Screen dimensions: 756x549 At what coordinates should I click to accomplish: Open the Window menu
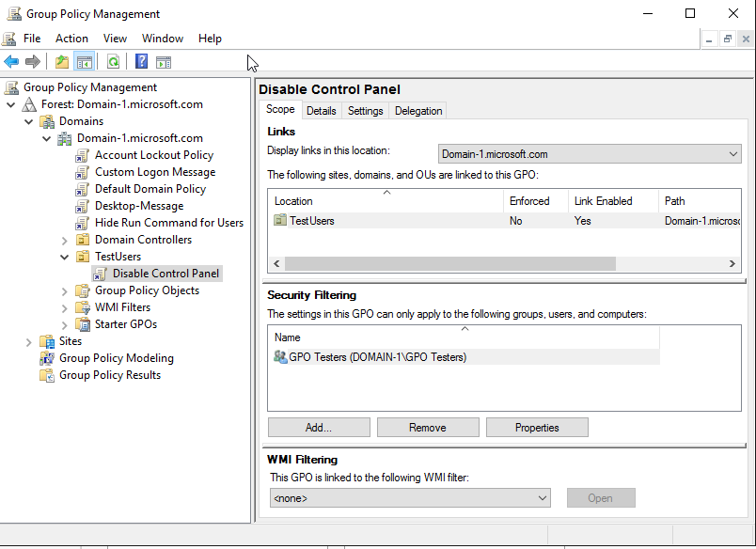click(x=163, y=39)
